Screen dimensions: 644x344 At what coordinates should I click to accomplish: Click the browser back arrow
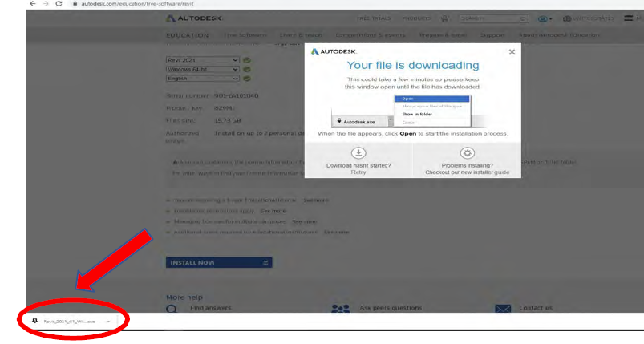9,4
